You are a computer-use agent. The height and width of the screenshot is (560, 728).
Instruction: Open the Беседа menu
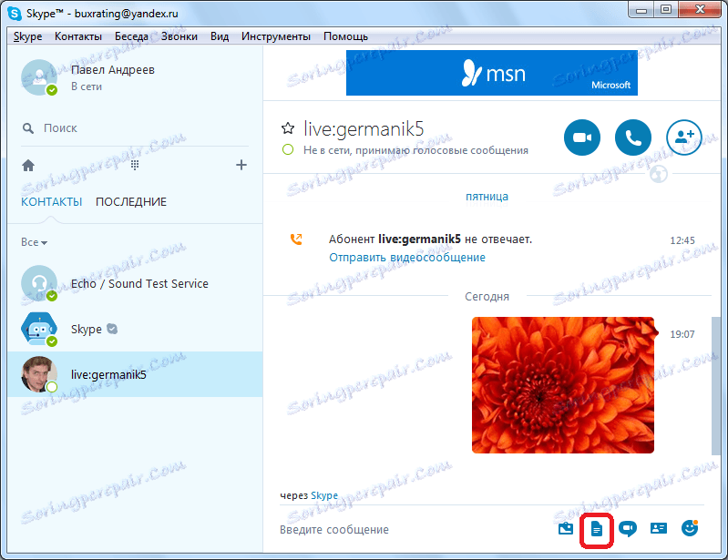click(131, 36)
